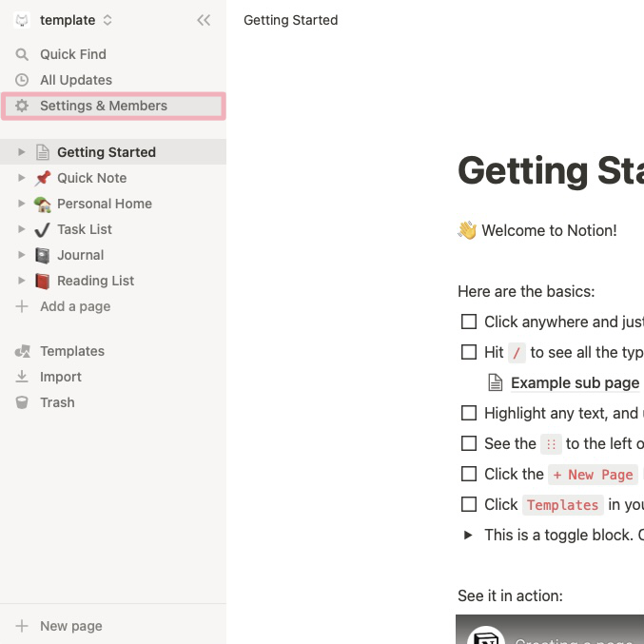Play the Creating a page video thumbnail

[550, 629]
